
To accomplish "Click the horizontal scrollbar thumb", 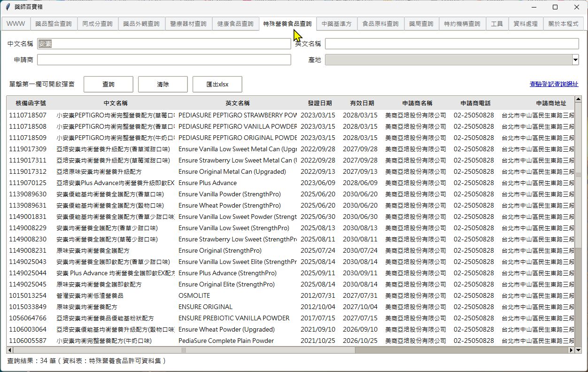I will pos(184,350).
